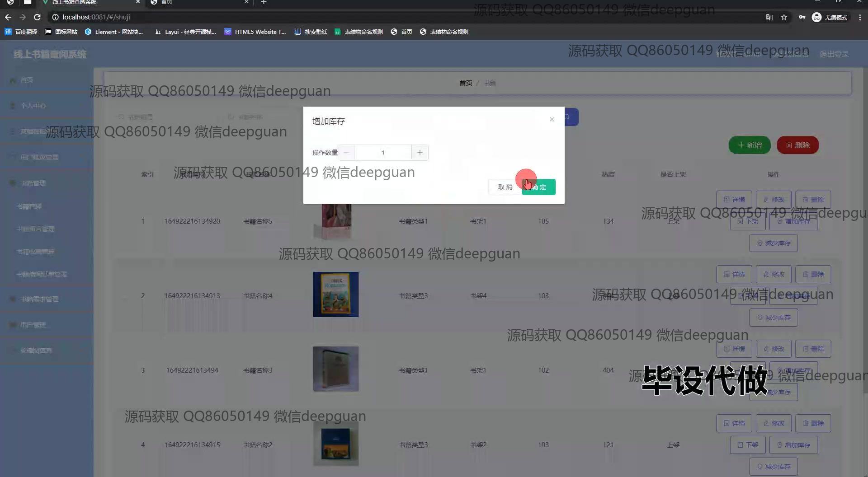868x477 pixels.
Task: Expand 个人中心 in the sidebar
Action: [x=33, y=106]
